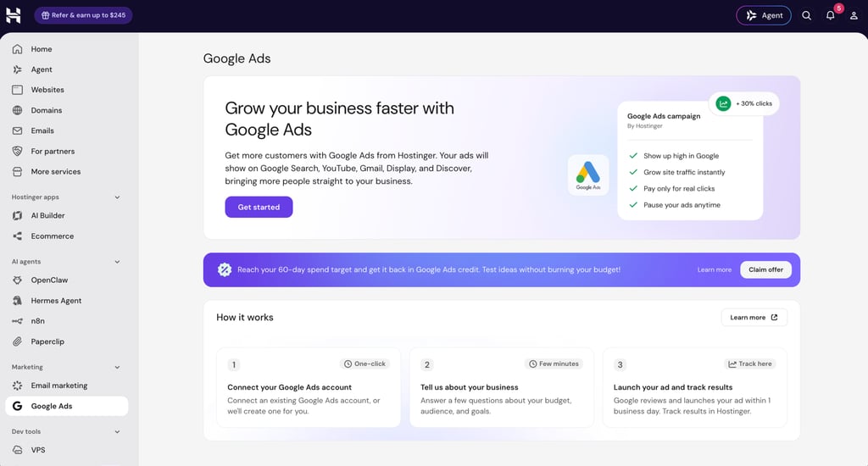Click the "Google Ads campaign" card title

pos(664,116)
